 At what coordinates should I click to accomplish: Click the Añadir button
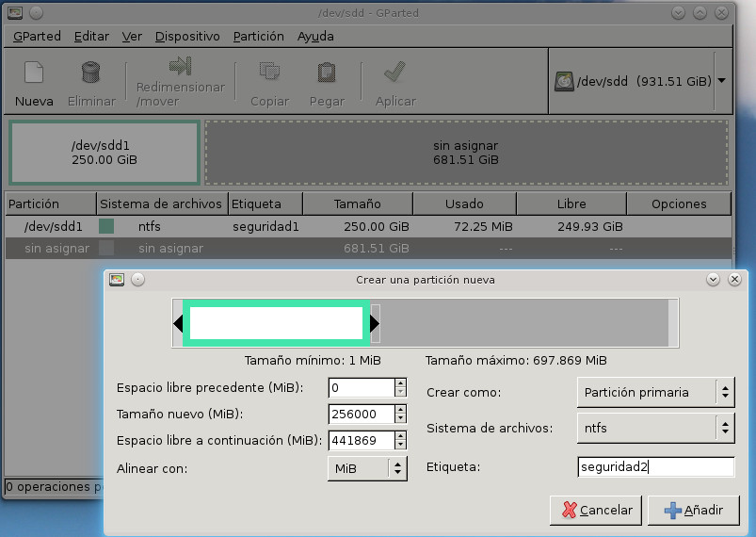pos(693,510)
